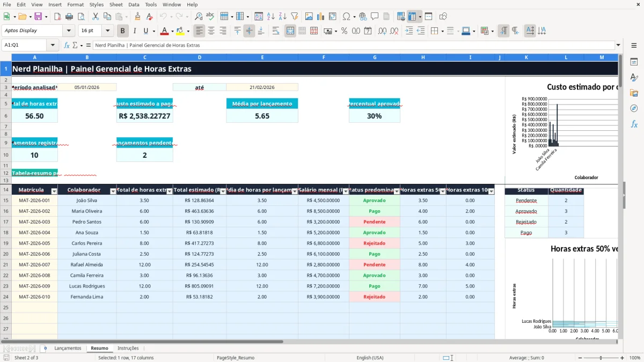Open the Aptos Display font name dropdown

(70, 31)
